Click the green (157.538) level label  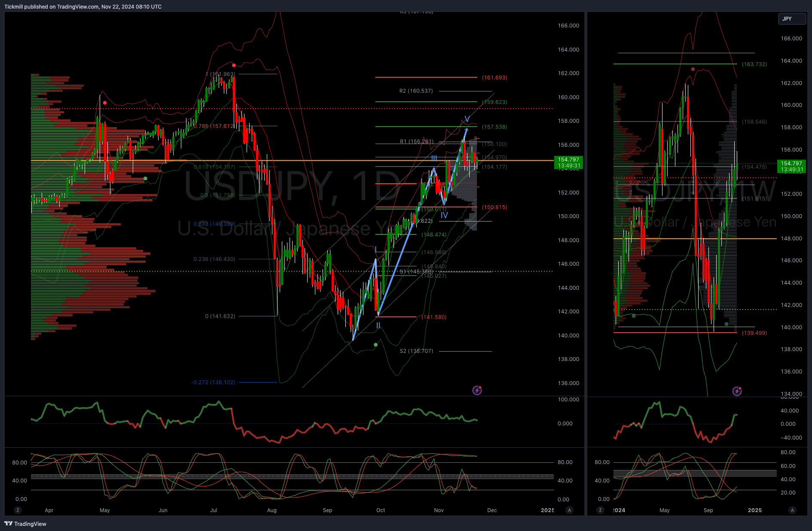[495, 127]
